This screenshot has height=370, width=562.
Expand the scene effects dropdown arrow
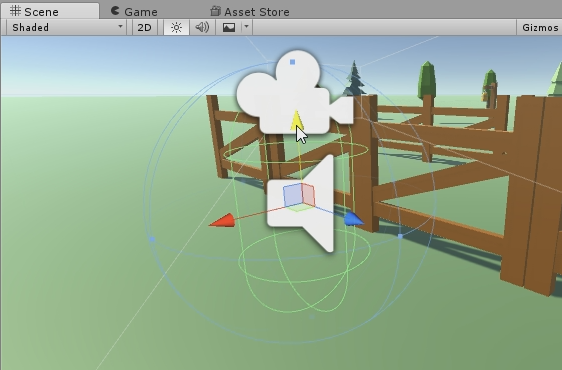(247, 27)
